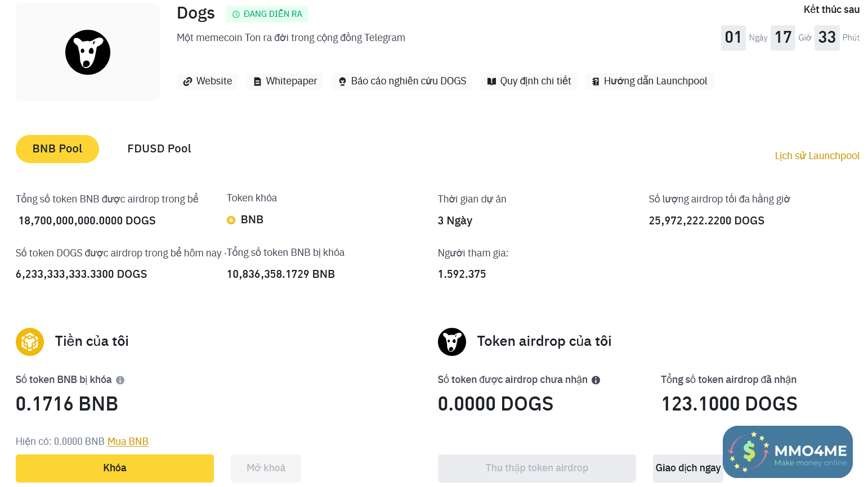
Task: Click the 01 Ngày countdown box
Action: point(733,38)
